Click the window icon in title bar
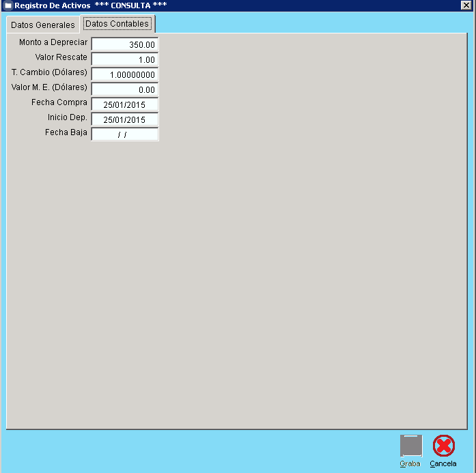 pyautogui.click(x=8, y=5)
